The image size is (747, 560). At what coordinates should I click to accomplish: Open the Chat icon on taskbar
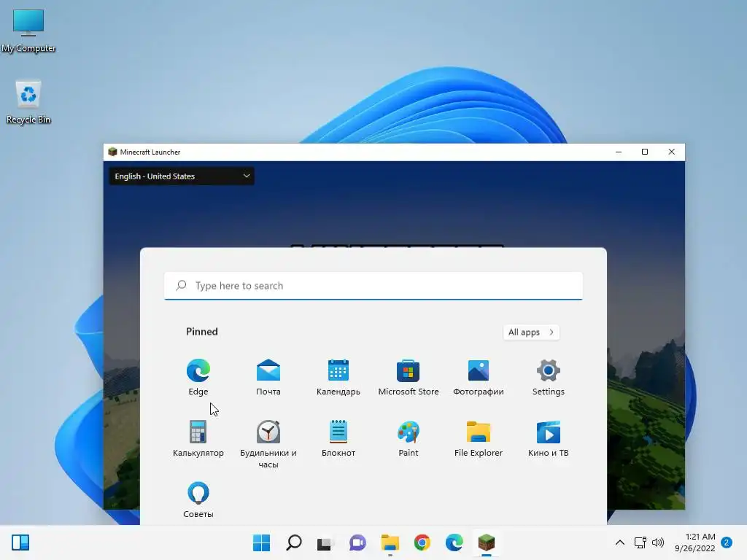coord(357,542)
